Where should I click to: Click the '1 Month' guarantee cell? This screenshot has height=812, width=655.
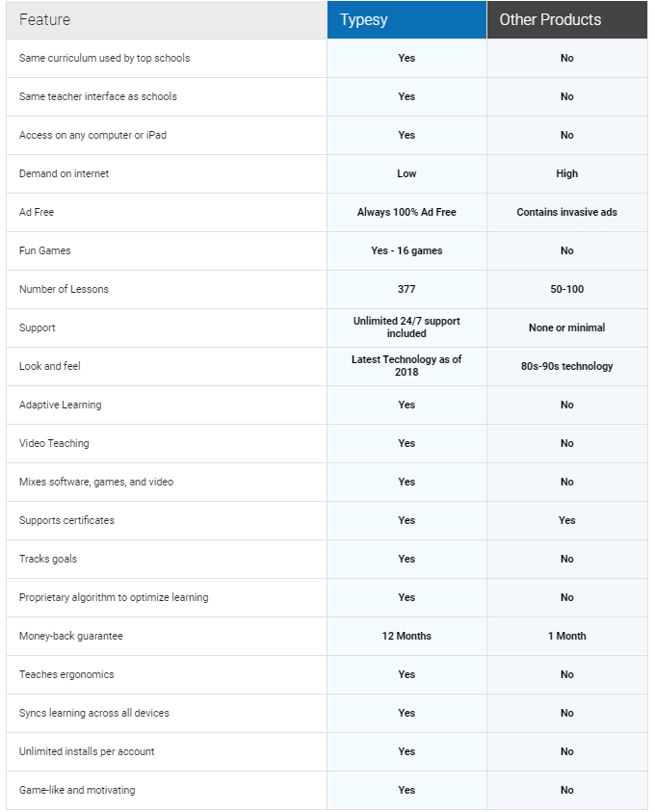567,636
